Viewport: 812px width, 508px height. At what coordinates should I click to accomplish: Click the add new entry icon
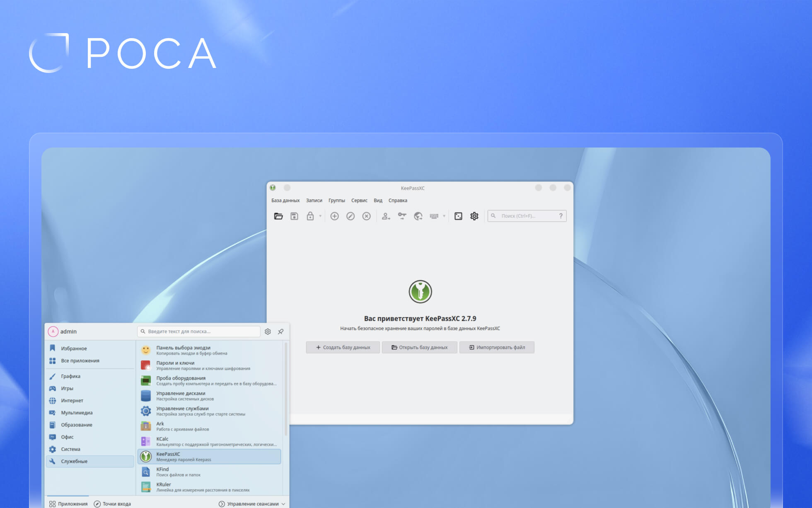(334, 216)
